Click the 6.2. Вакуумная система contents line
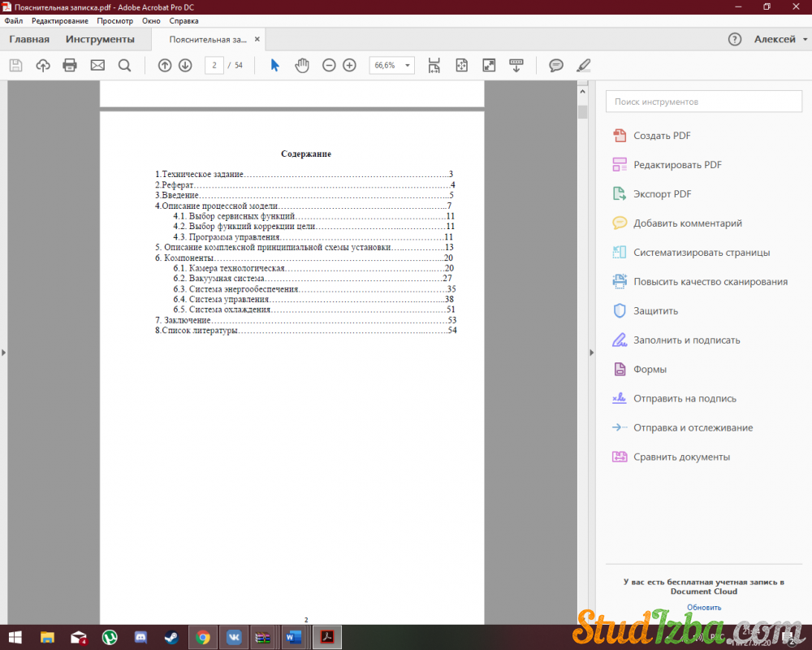The height and width of the screenshot is (650, 812). [313, 279]
